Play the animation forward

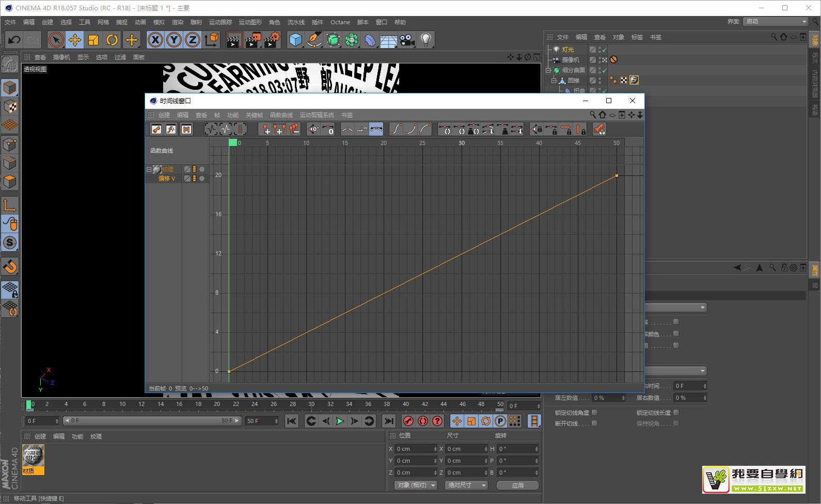click(340, 421)
